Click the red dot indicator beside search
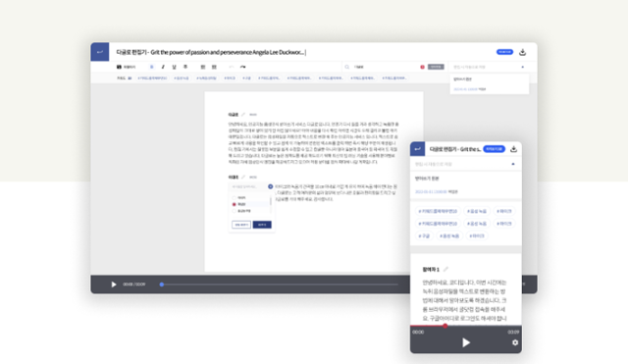Image resolution: width=628 pixels, height=364 pixels. (x=422, y=67)
